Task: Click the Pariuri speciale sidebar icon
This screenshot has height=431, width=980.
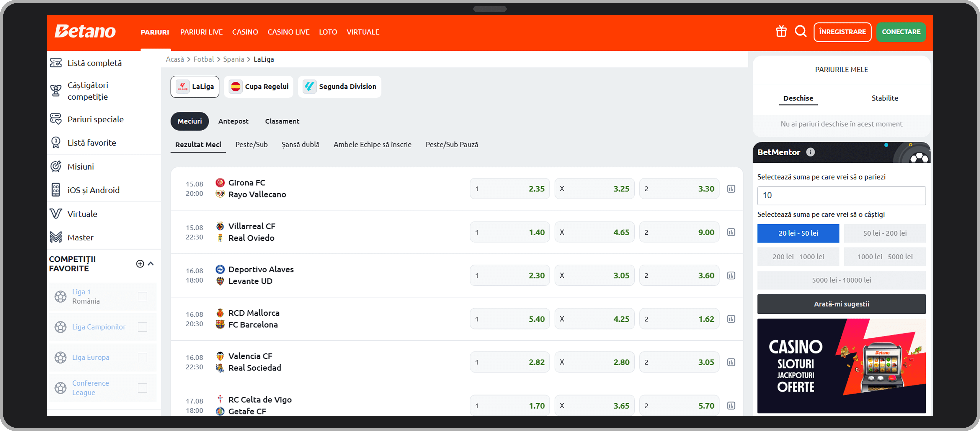Action: 56,119
